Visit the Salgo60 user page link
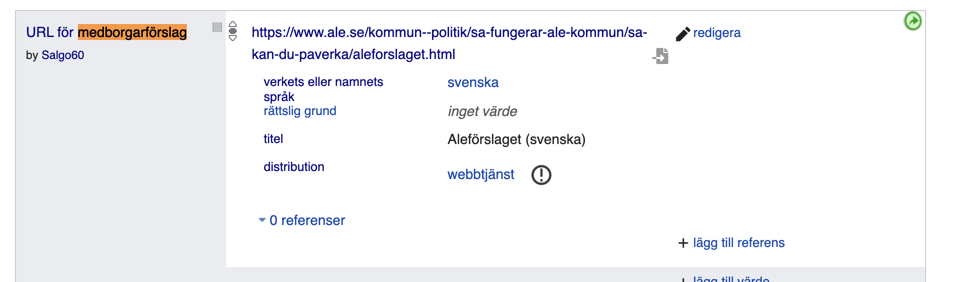980x282 pixels. [62, 55]
